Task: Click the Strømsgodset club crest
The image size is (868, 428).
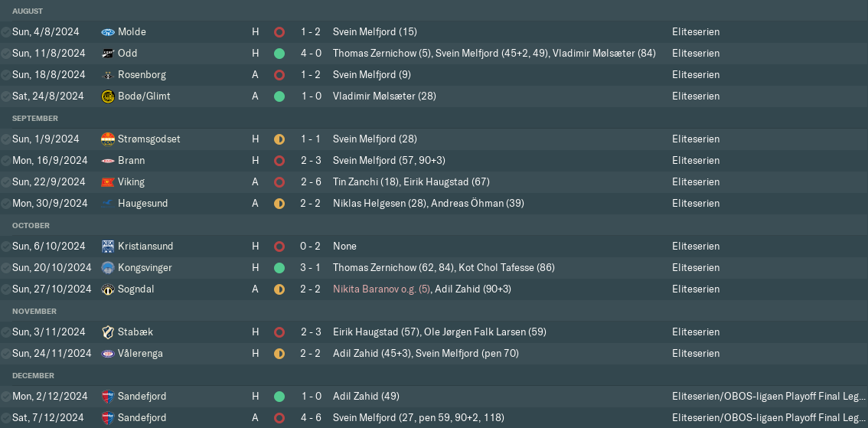Action: pos(108,139)
